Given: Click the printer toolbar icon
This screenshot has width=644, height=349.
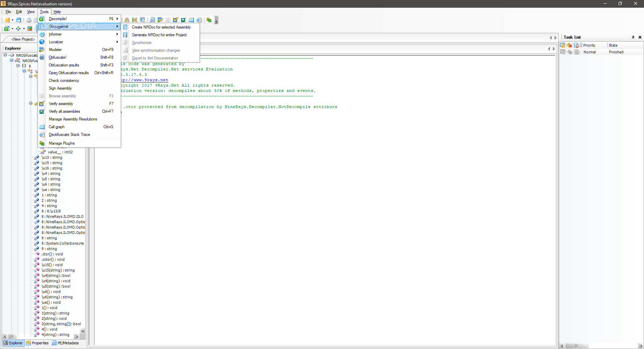Looking at the screenshot, I should click(29, 20).
